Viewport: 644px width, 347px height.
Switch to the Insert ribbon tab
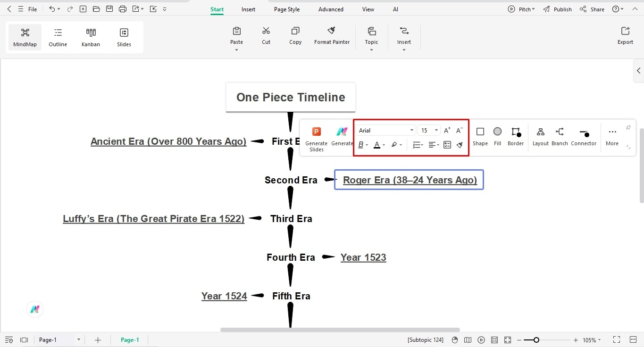coord(248,9)
